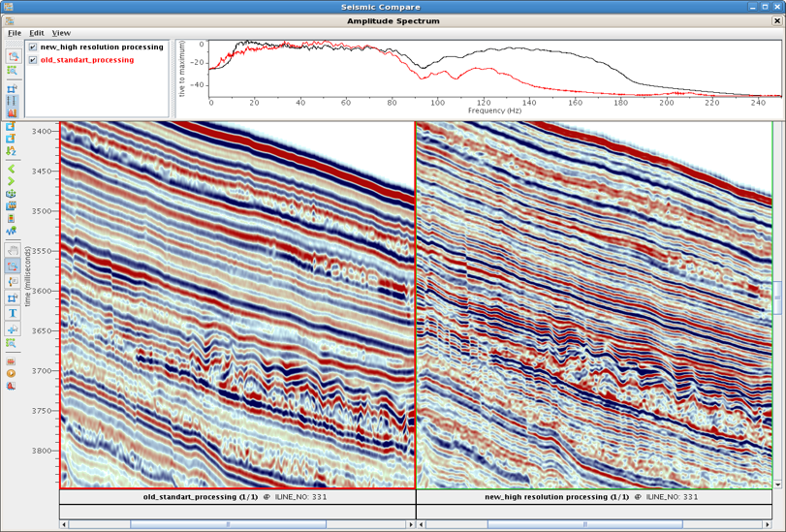The image size is (786, 532).
Task: Open amplitude spectrum icon in main toolbar
Action: pos(11,386)
